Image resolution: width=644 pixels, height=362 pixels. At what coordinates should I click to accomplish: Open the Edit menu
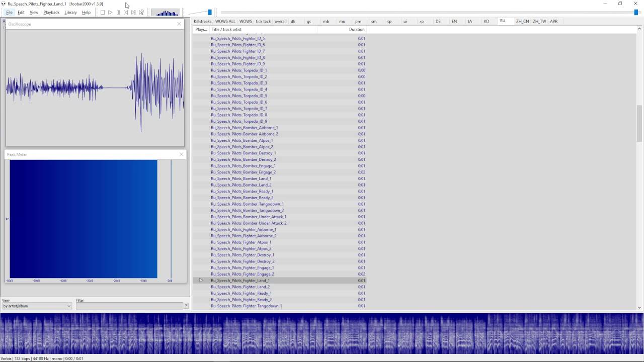(21, 13)
